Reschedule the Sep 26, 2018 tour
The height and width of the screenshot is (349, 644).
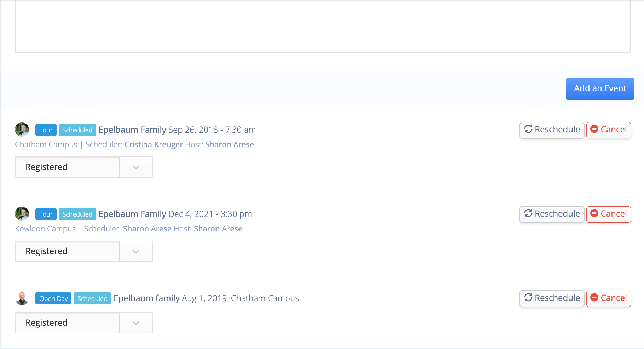coord(552,130)
